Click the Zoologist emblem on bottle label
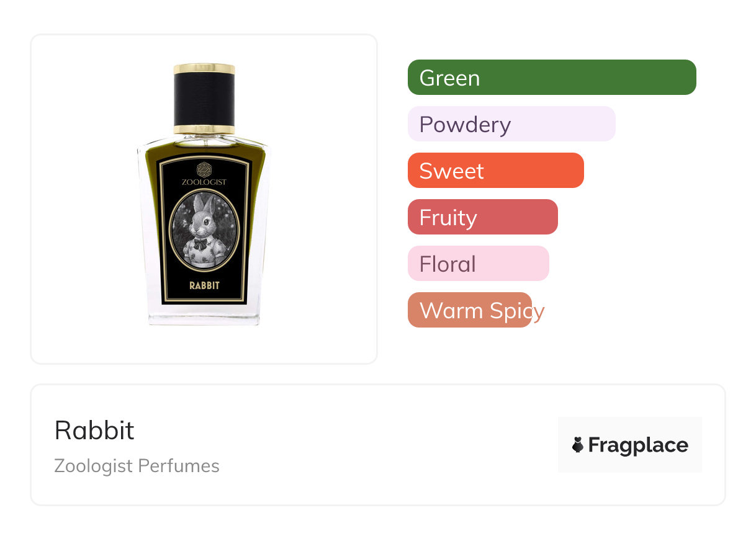 204,169
